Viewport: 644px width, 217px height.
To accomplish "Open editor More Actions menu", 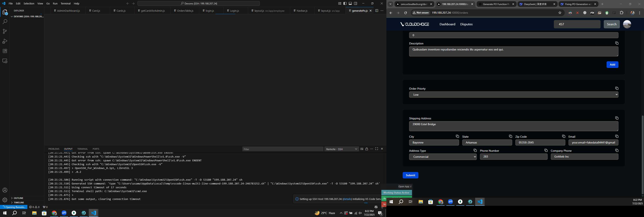I will coord(382,10).
